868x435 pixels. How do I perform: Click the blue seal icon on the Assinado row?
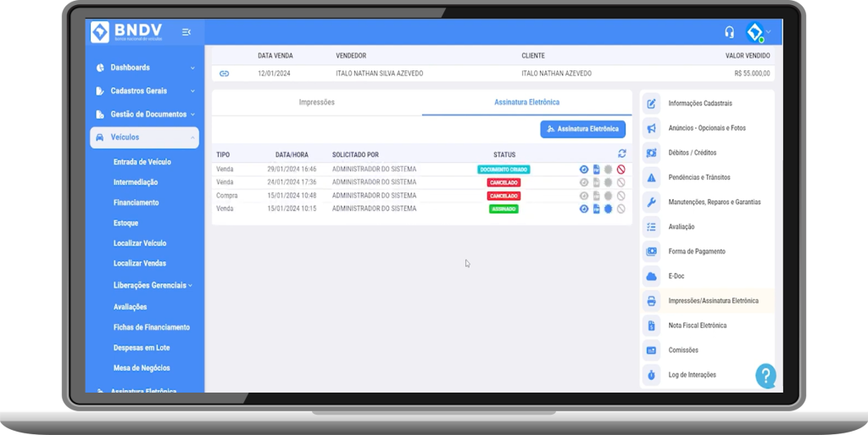point(608,209)
